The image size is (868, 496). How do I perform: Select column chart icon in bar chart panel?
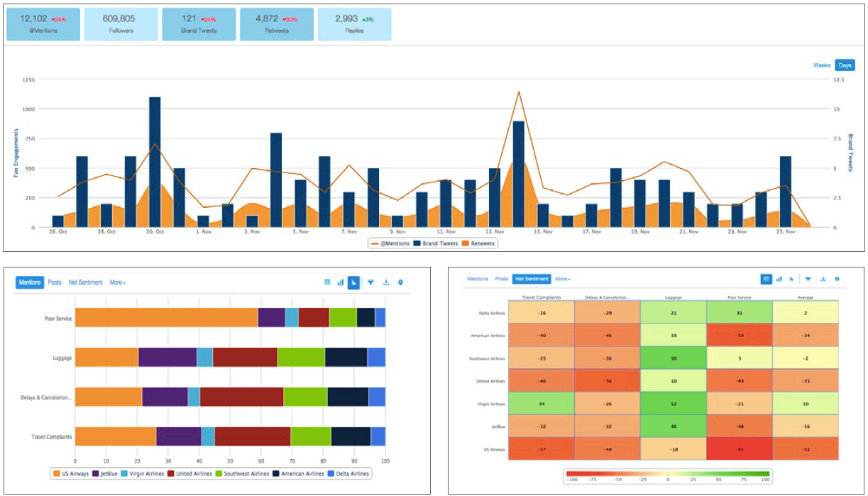point(340,282)
